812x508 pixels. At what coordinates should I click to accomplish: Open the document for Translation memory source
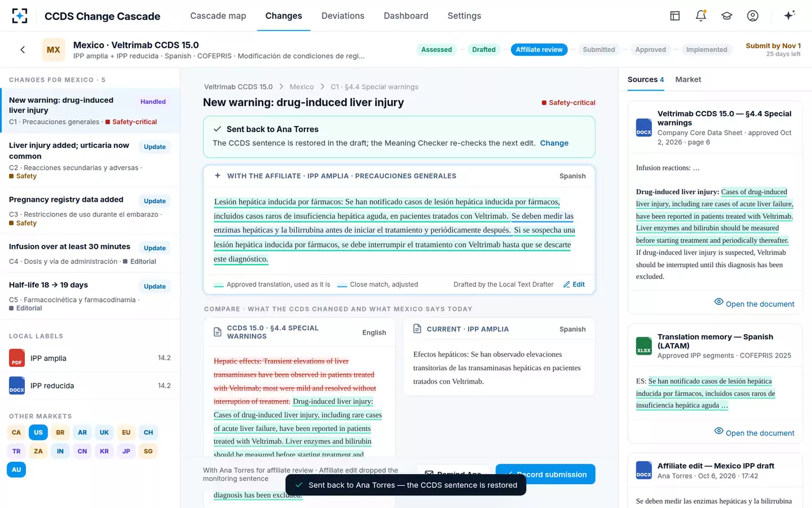tap(754, 433)
